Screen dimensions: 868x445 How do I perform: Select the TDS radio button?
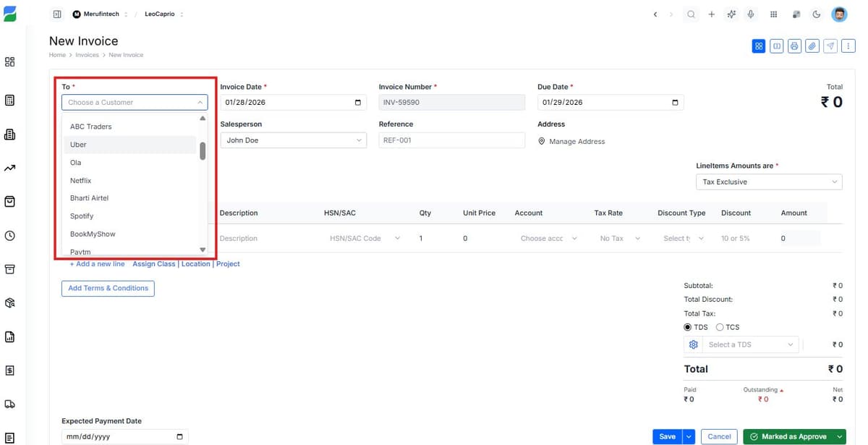(x=687, y=327)
